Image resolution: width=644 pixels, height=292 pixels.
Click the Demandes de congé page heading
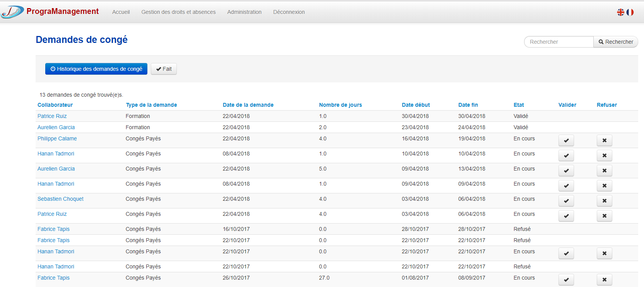coord(82,40)
